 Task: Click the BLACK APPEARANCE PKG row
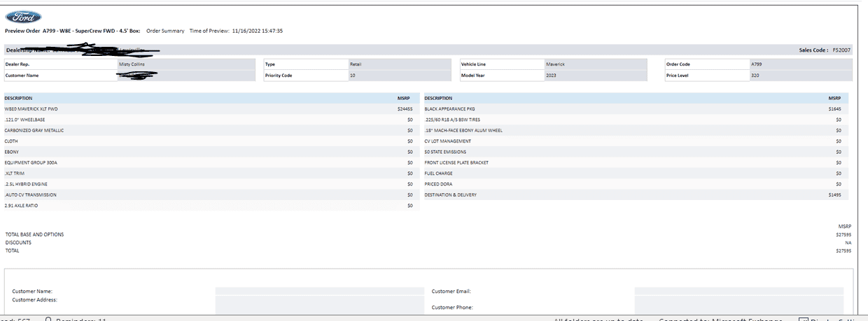click(x=636, y=109)
